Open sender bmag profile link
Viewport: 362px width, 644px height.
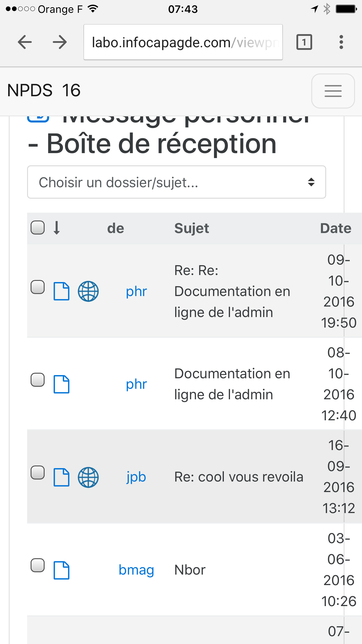coord(136,570)
